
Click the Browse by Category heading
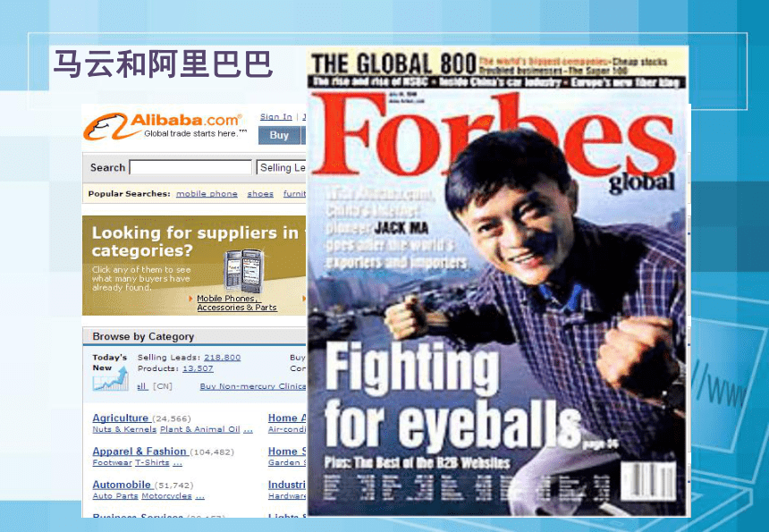143,336
